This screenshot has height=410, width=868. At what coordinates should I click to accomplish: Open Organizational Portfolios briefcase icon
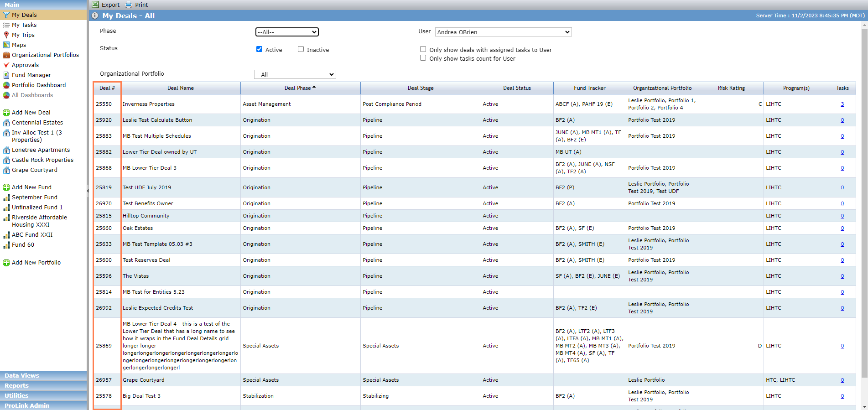(x=6, y=55)
